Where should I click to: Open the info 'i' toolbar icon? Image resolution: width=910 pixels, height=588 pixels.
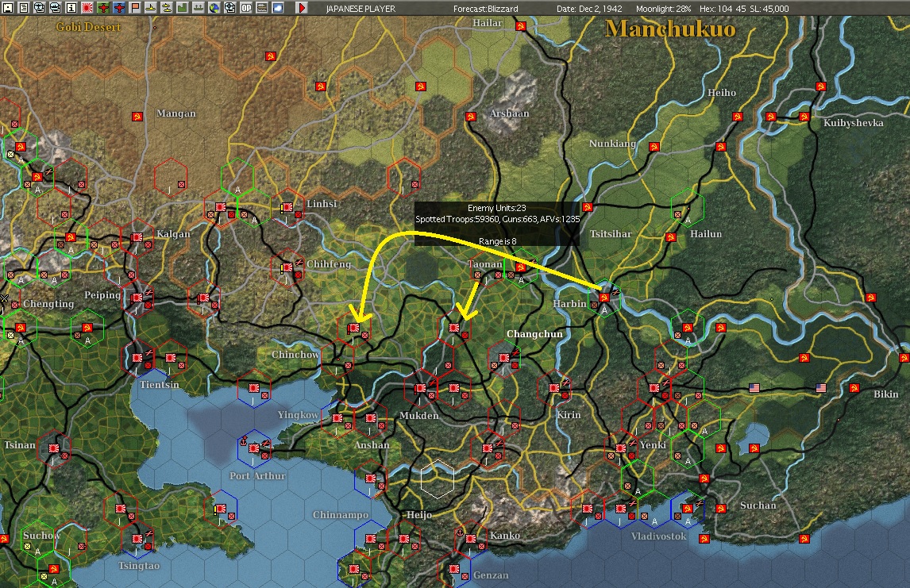coord(71,8)
